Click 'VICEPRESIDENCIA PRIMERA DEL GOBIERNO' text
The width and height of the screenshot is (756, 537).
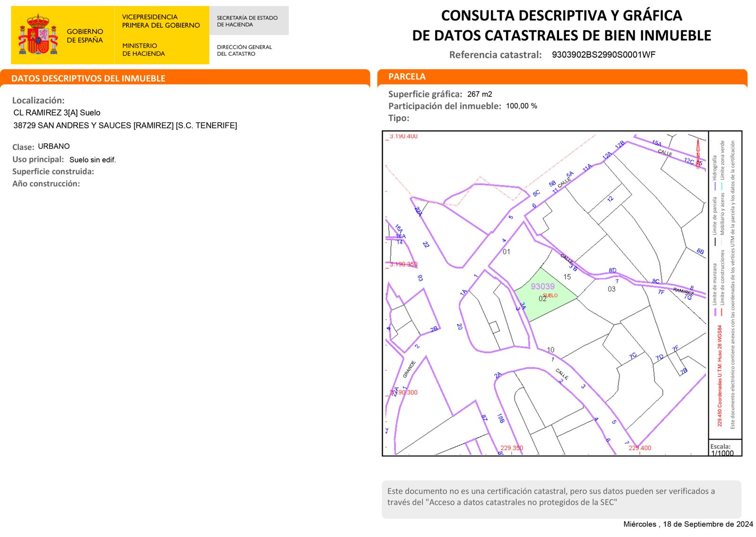pyautogui.click(x=161, y=21)
